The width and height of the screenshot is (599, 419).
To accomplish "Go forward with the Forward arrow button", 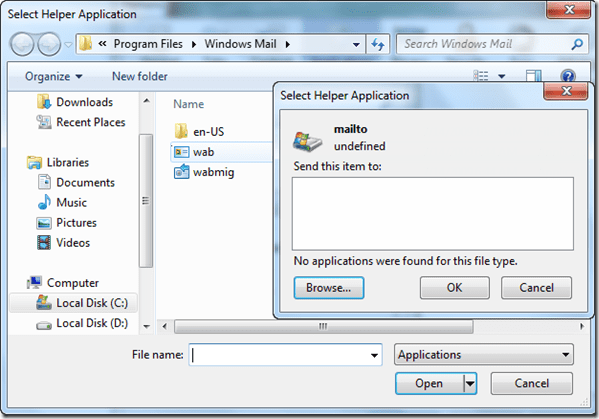I will (x=49, y=44).
